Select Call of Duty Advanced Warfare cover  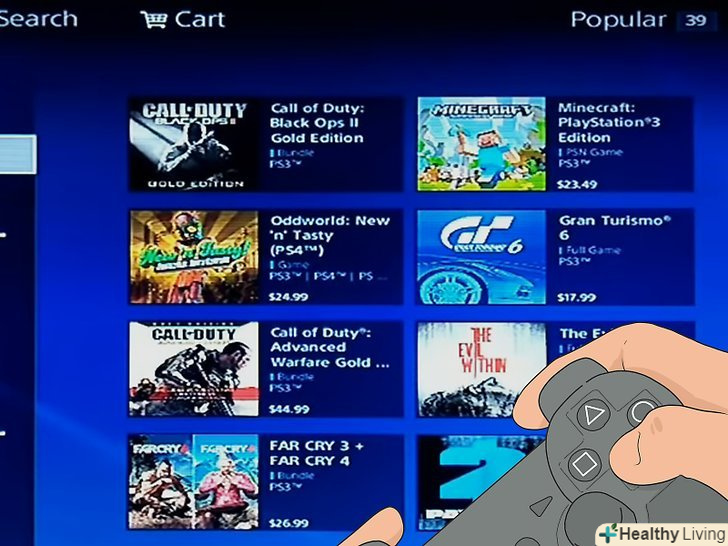point(194,369)
